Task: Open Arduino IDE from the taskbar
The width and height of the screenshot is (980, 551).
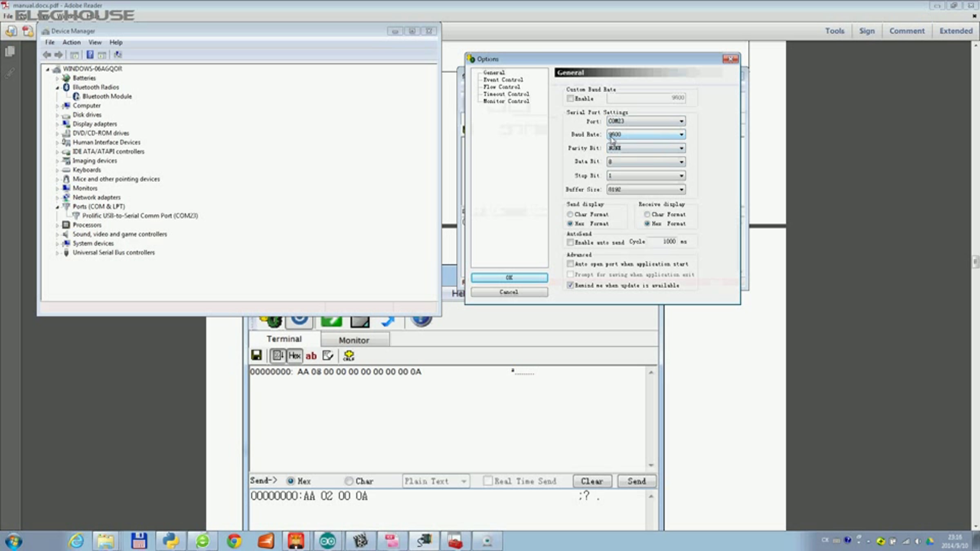Action: [327, 541]
